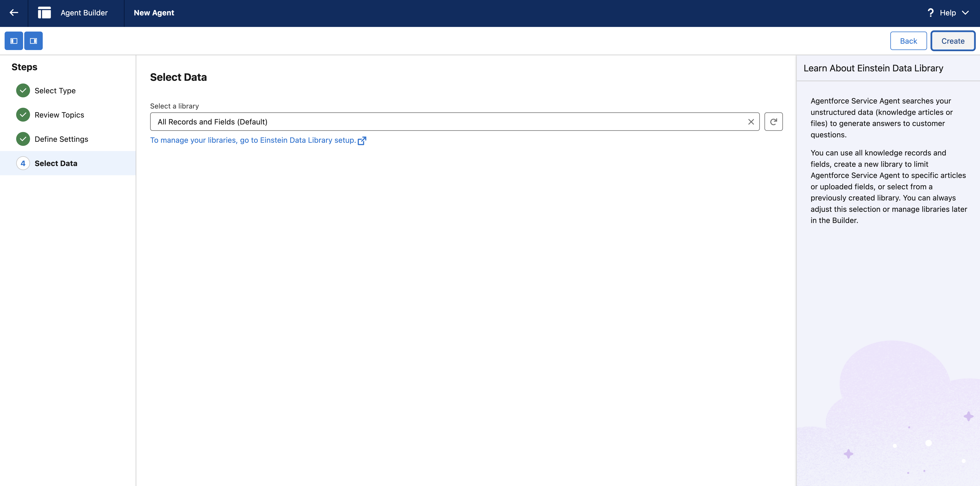Click the external link icon beside setup link

pyautogui.click(x=362, y=141)
